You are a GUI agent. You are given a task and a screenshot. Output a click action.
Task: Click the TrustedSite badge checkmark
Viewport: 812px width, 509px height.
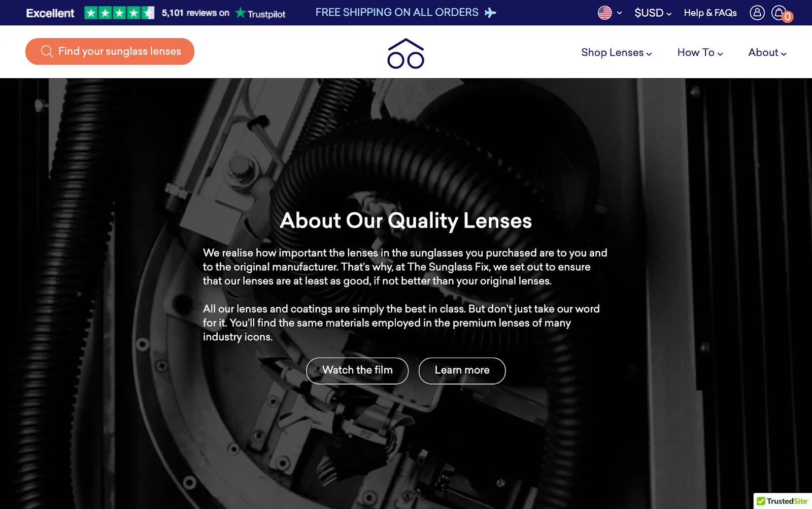pos(761,501)
